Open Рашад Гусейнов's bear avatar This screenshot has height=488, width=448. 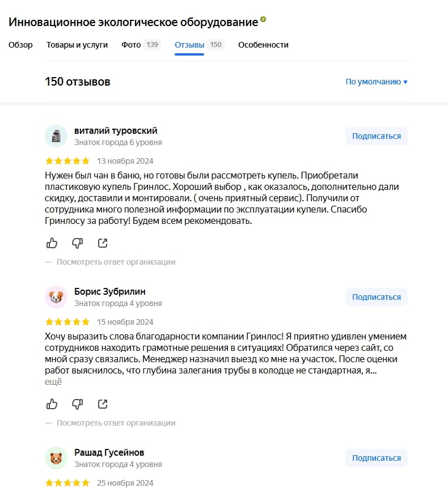coord(56,458)
